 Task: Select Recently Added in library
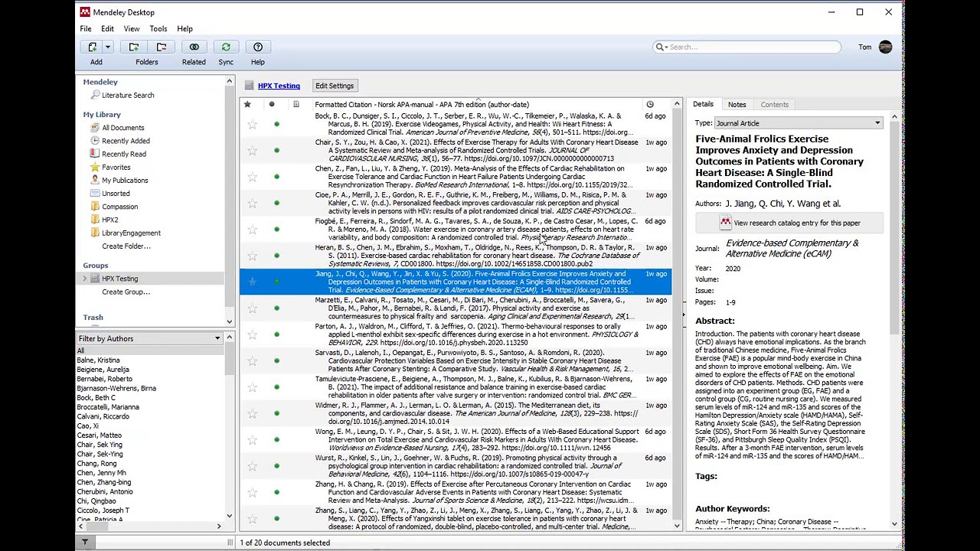click(x=126, y=141)
